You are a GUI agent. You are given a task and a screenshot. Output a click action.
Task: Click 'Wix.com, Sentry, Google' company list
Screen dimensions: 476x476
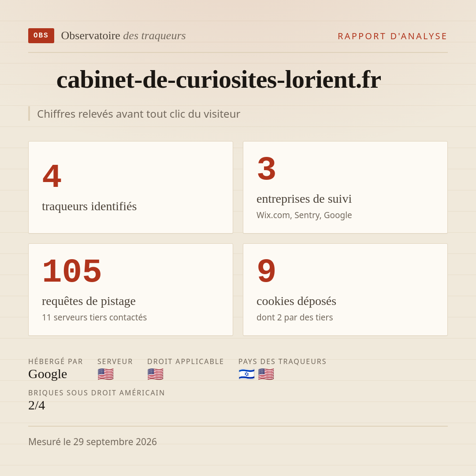[x=304, y=215]
